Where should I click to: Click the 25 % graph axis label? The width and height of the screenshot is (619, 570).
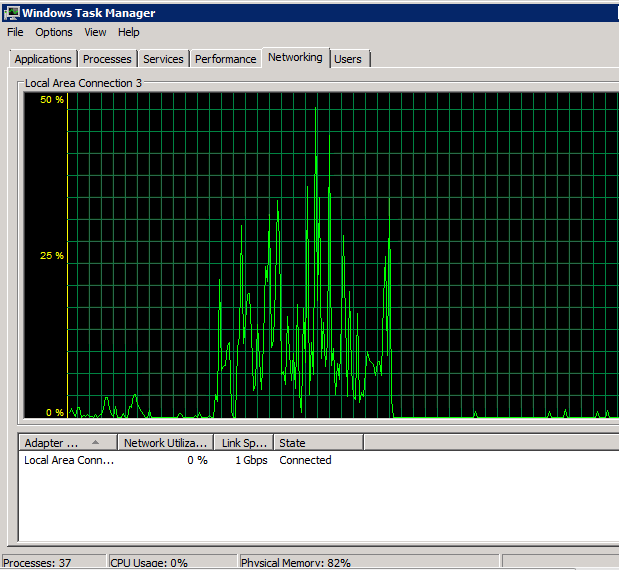51,256
